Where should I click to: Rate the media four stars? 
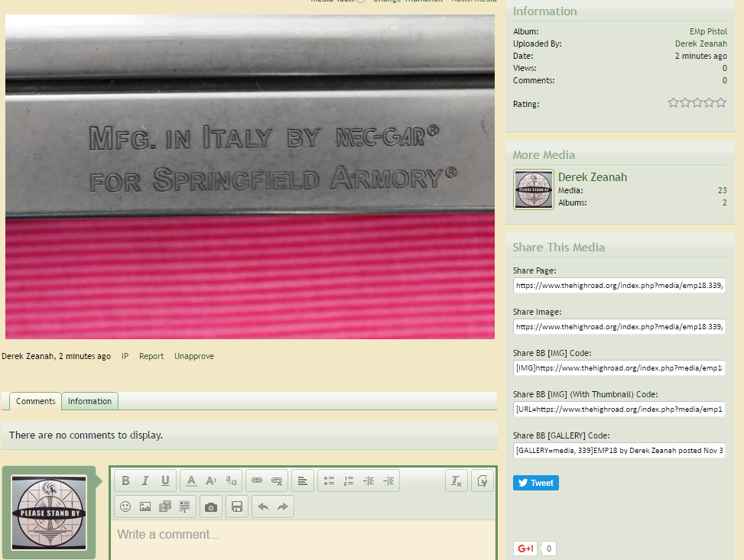click(x=709, y=102)
